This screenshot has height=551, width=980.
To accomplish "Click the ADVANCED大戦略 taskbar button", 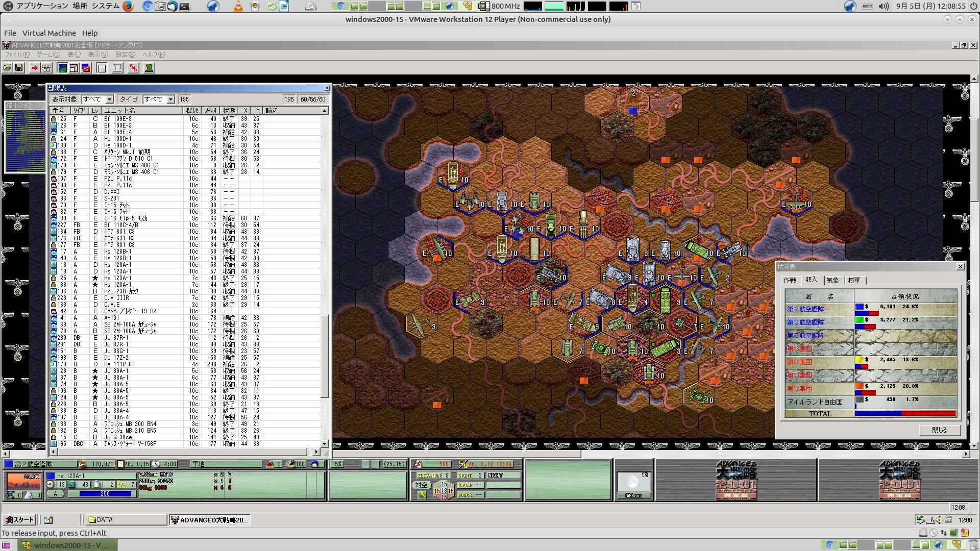I will 209,520.
